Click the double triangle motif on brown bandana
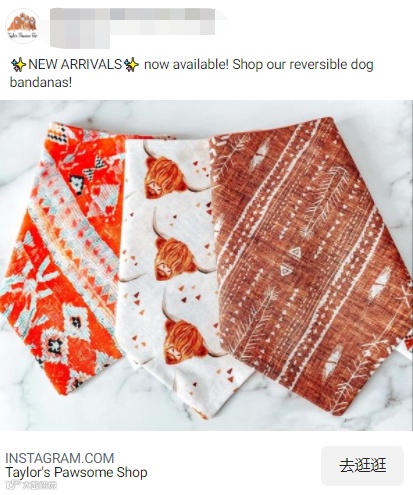 point(290,262)
